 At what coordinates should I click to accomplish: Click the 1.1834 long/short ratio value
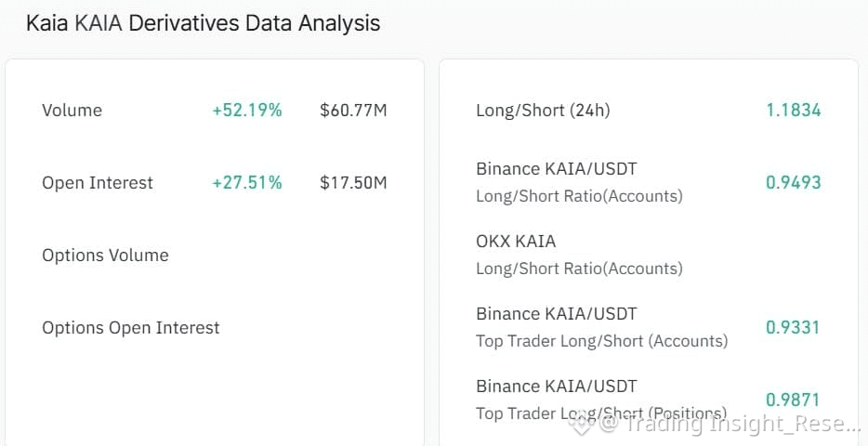(793, 110)
